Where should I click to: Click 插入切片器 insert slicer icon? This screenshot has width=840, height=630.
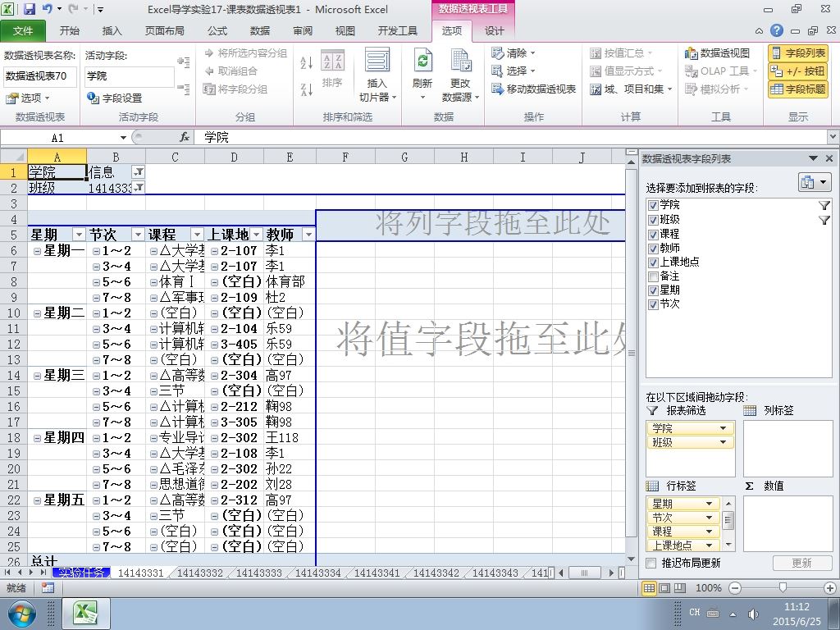click(377, 75)
